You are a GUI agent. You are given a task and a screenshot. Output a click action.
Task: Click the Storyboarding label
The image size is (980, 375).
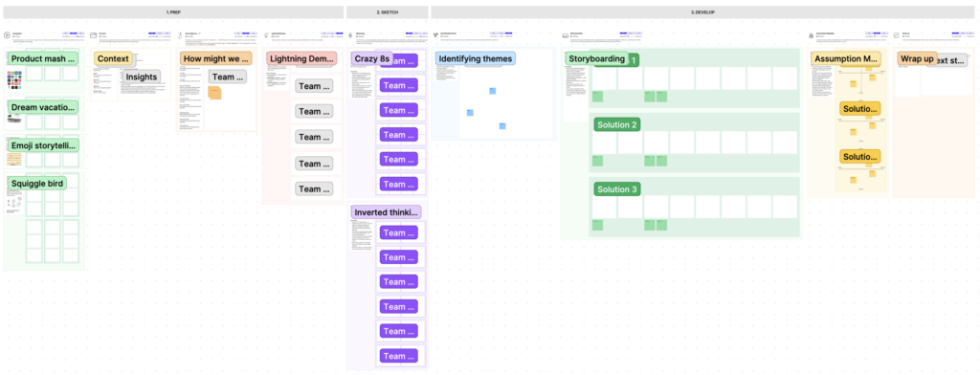[597, 58]
